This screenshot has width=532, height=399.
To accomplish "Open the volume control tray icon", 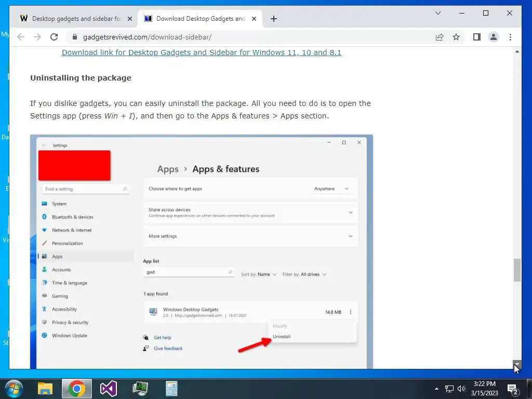I will click(461, 389).
